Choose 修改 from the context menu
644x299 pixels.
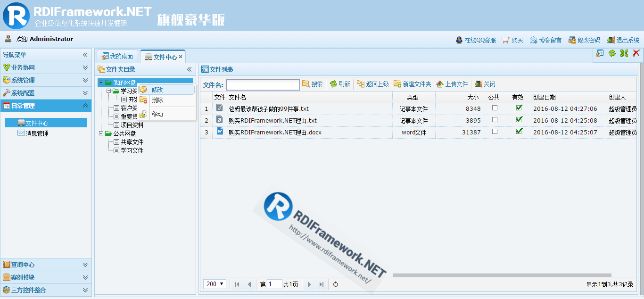pos(166,89)
